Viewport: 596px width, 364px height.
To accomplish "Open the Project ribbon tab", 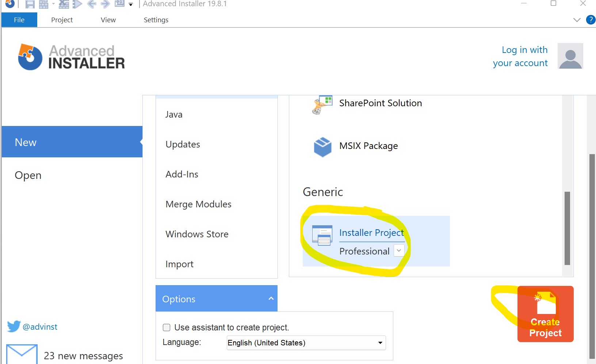I will point(62,20).
